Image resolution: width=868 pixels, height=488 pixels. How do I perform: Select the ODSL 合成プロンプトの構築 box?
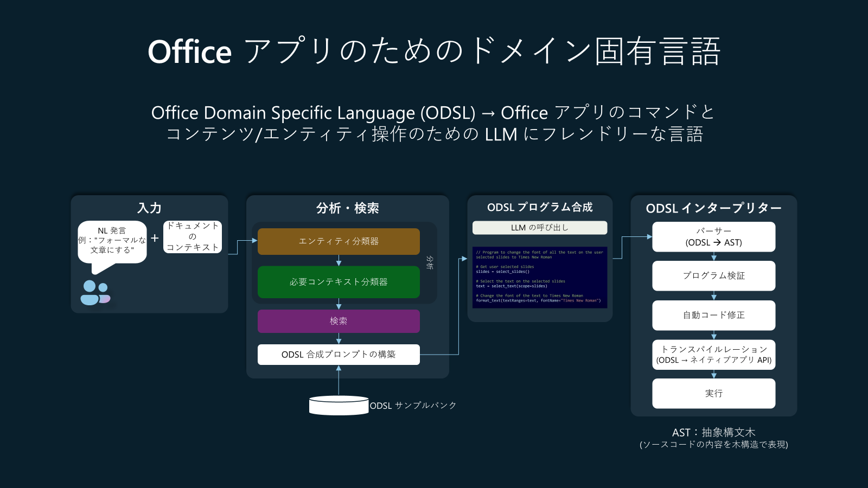click(x=339, y=355)
